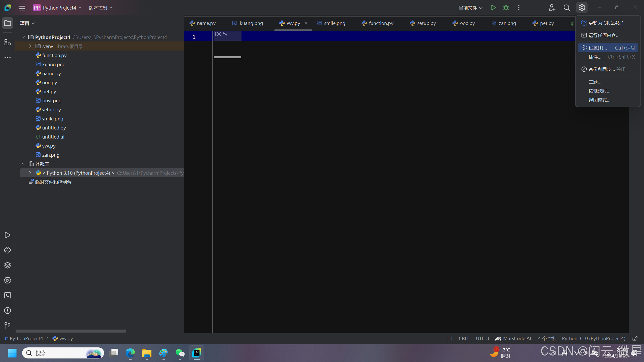Run the current file with the play button

click(x=493, y=8)
